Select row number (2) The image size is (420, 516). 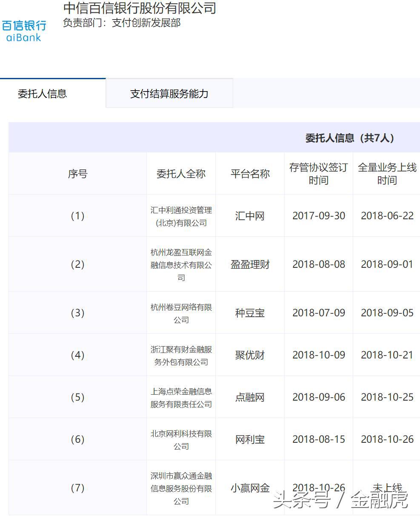tap(77, 264)
